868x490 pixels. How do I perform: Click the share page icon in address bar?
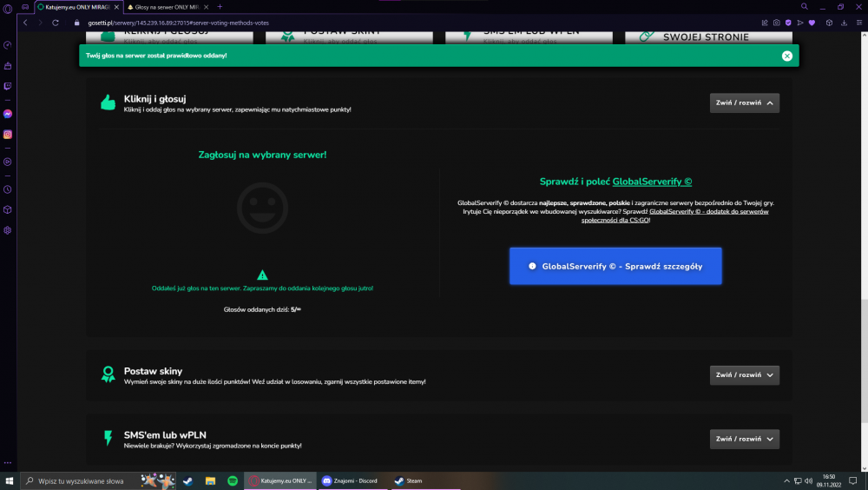765,23
